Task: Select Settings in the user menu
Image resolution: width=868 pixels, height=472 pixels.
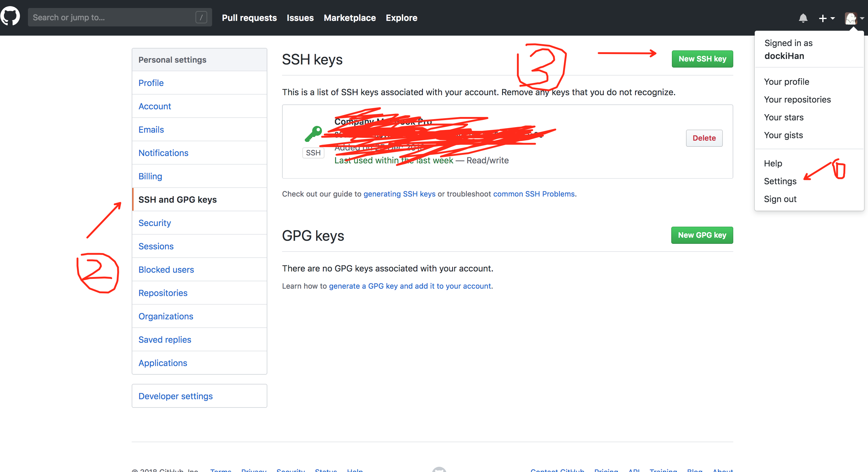Action: (x=780, y=181)
